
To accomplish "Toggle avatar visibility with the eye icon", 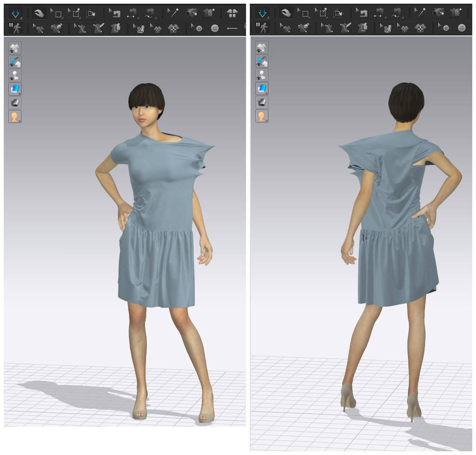I will tap(15, 75).
